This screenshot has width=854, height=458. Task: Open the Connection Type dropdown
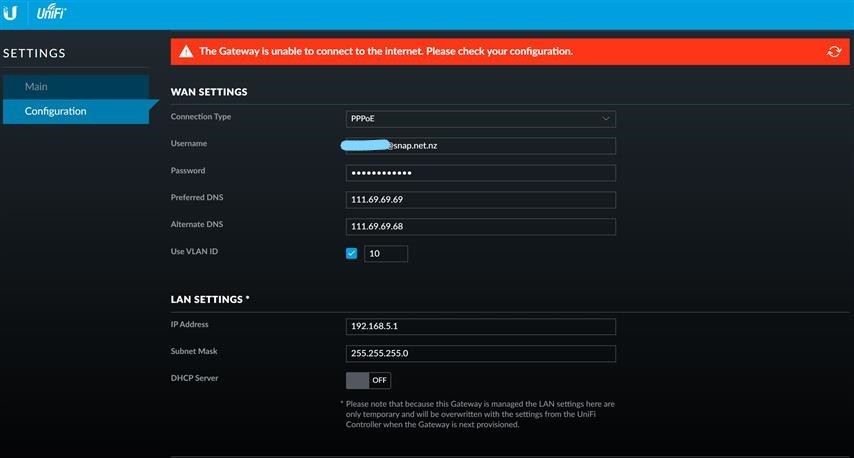(480, 118)
